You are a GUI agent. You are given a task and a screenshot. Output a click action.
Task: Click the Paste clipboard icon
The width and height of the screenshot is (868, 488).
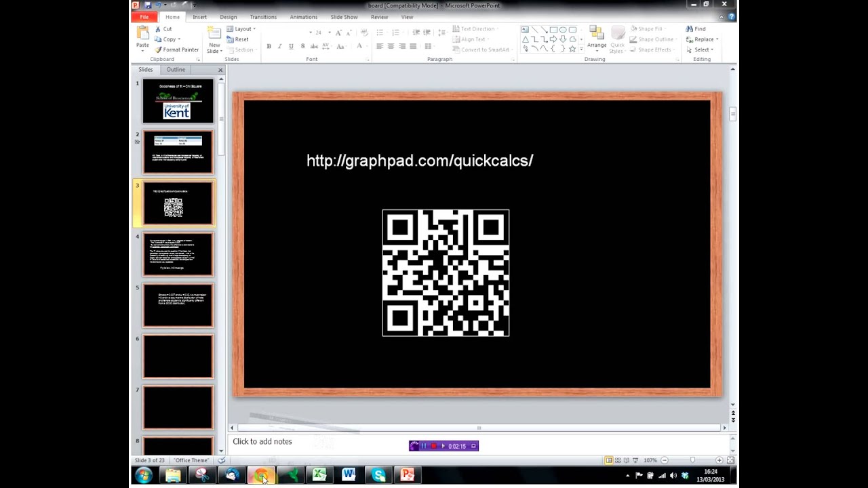pos(142,33)
